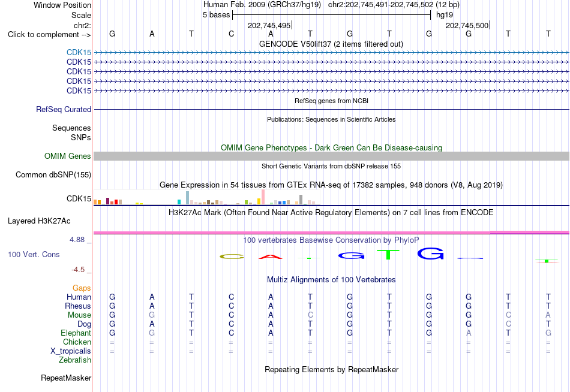Click the tall gray GTEx expression bar
The image size is (570, 392).
tap(301, 200)
